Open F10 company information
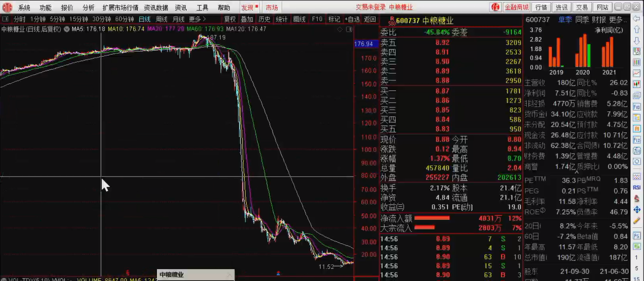This screenshot has height=281, width=644. 317,20
